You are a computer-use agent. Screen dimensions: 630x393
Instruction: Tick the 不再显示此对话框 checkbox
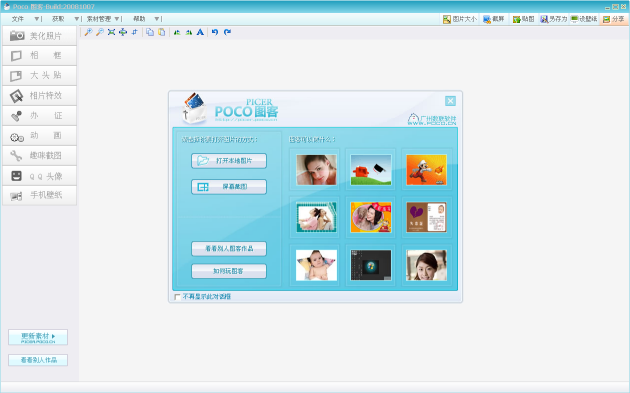(x=177, y=297)
